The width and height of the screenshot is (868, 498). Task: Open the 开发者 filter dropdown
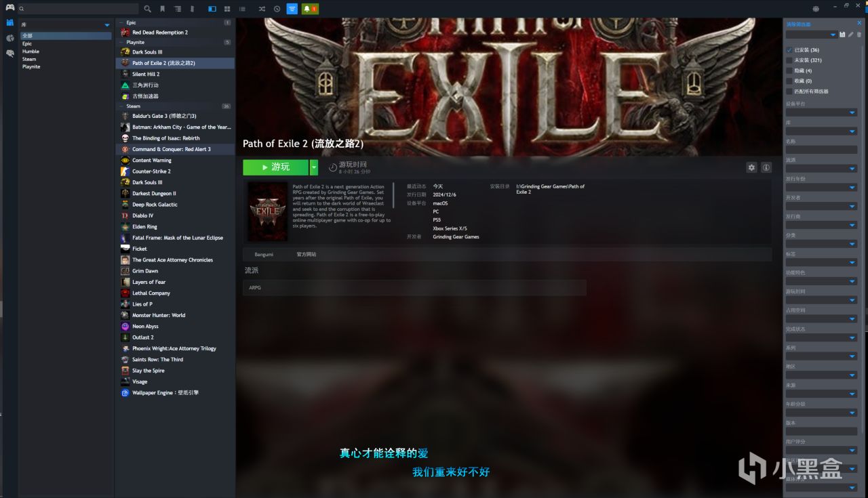pos(821,206)
